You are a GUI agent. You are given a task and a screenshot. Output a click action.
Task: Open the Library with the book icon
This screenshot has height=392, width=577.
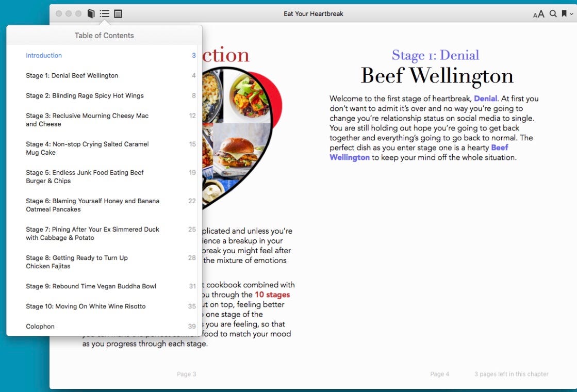(x=91, y=13)
